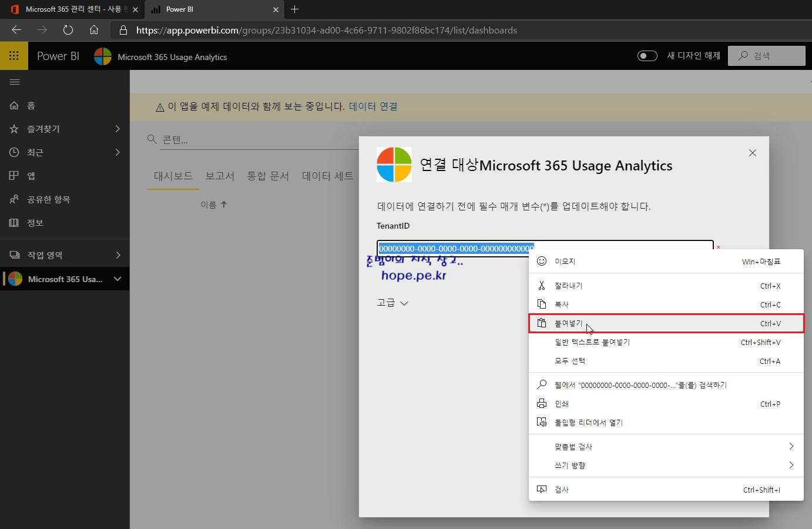Collapse Microsoft 365 Usa... workspace chevron

pos(118,279)
